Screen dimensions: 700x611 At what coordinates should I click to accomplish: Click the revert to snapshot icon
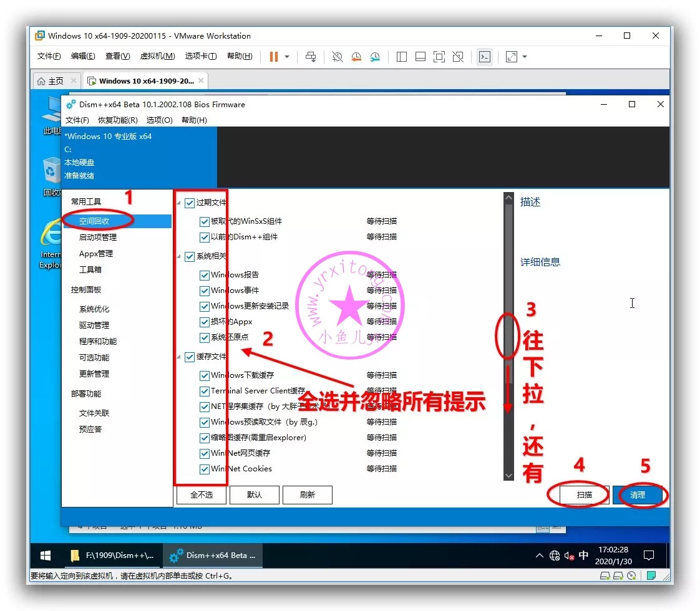coord(356,57)
